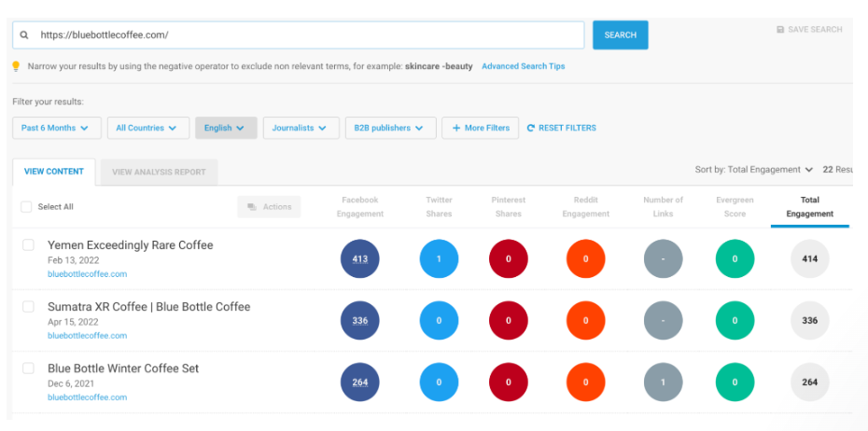Click Links bubble showing 1 in Winter row
Image resolution: width=868 pixels, height=431 pixels.
(664, 382)
